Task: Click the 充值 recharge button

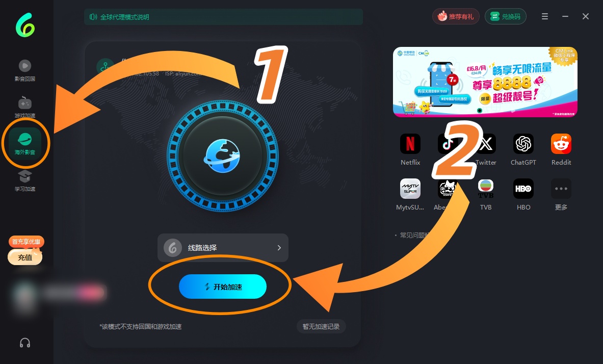Action: pos(25,257)
